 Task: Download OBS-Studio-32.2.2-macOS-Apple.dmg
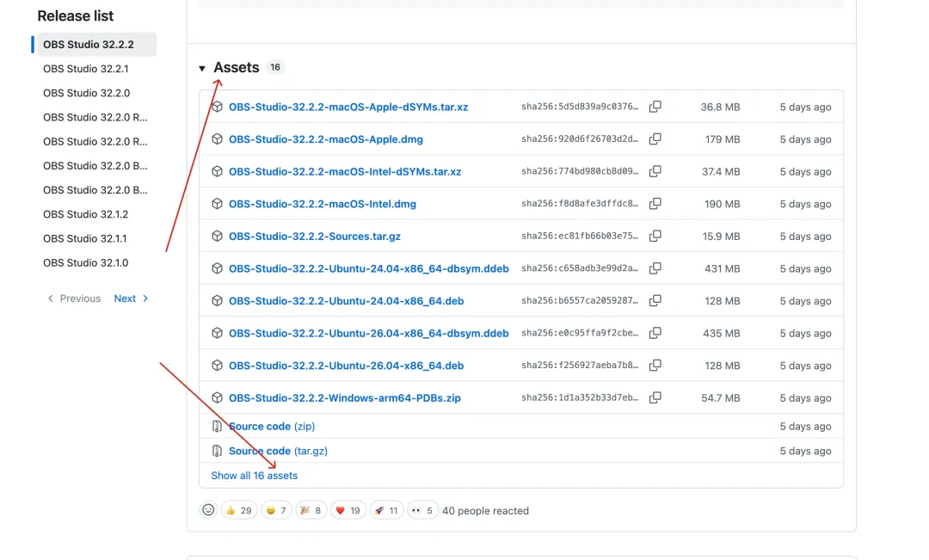pos(326,139)
